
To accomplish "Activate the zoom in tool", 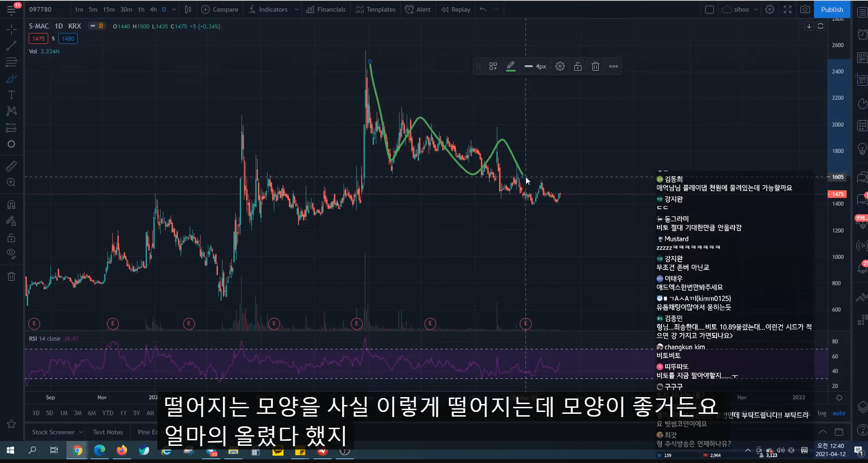I will [x=12, y=182].
